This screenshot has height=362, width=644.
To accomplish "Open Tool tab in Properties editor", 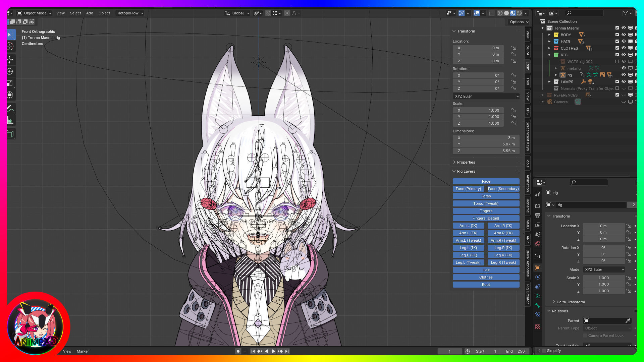I will (x=538, y=194).
